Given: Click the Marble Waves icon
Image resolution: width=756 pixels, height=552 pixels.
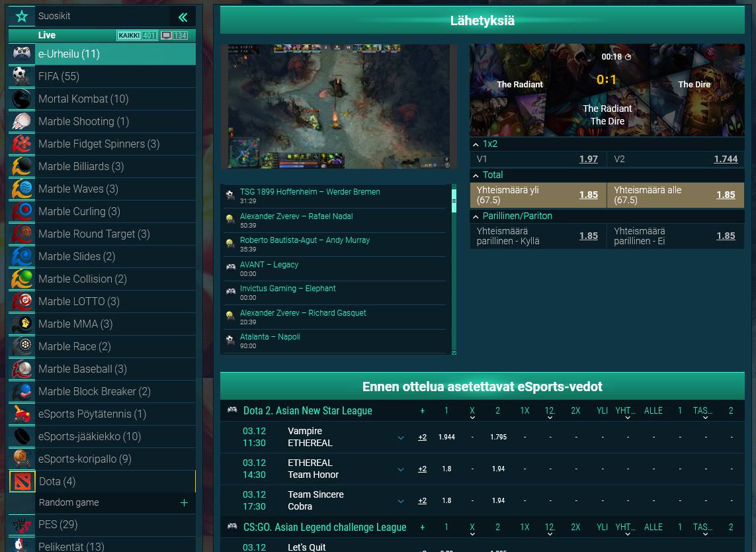Looking at the screenshot, I should click(x=22, y=189).
